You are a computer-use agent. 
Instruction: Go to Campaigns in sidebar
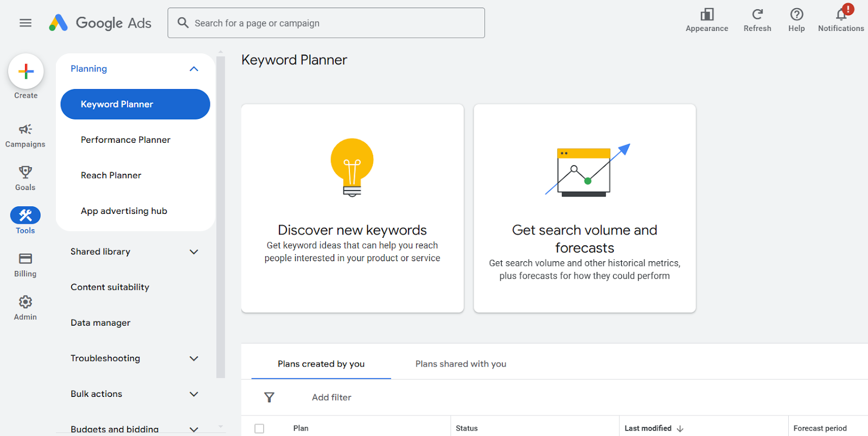[25, 135]
